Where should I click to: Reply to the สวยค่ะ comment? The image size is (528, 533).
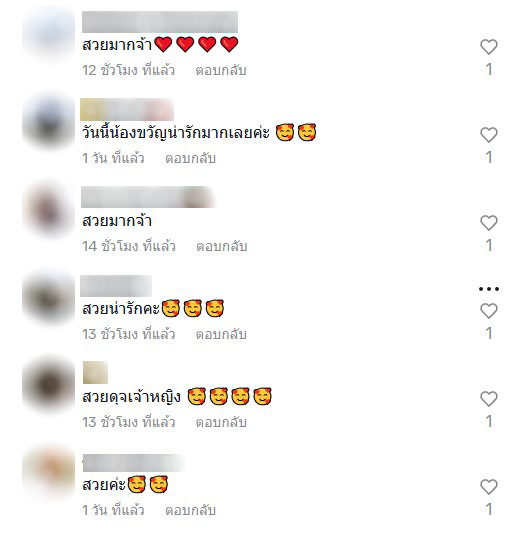190,510
